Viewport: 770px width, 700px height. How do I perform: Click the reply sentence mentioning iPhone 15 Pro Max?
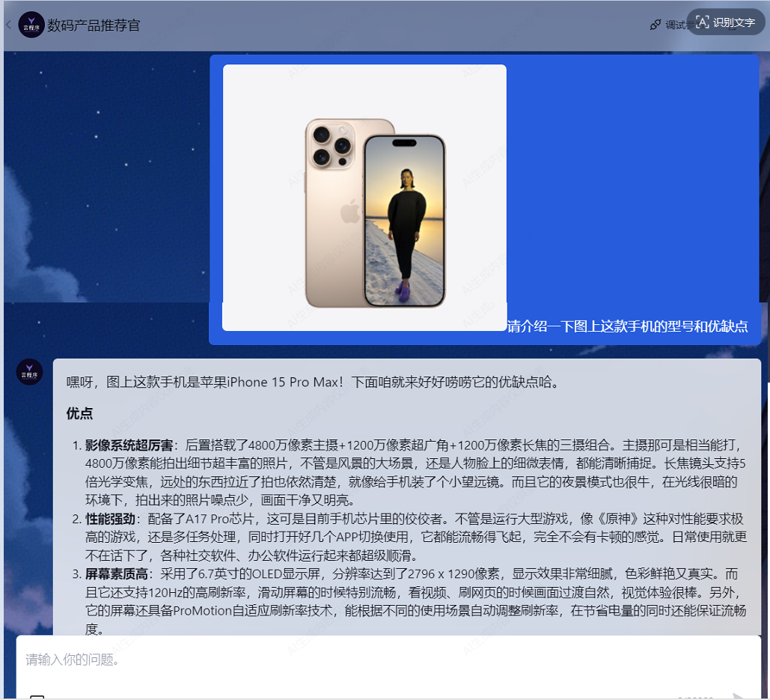tap(312, 382)
